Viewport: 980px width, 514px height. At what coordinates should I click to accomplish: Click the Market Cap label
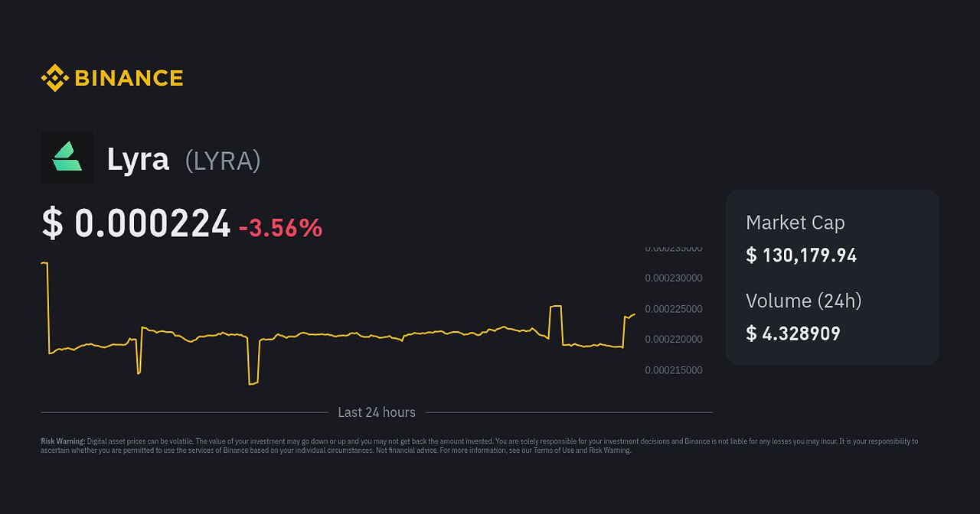(795, 223)
